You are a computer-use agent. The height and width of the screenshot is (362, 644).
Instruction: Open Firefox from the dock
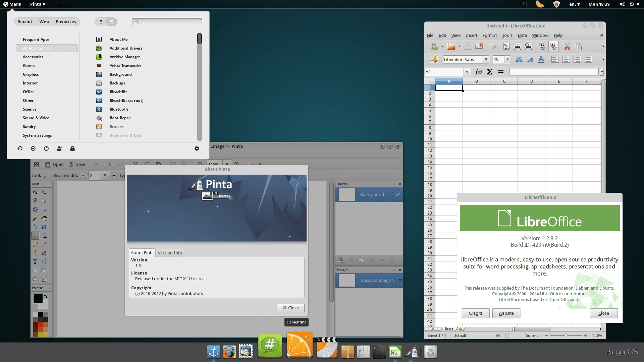229,352
